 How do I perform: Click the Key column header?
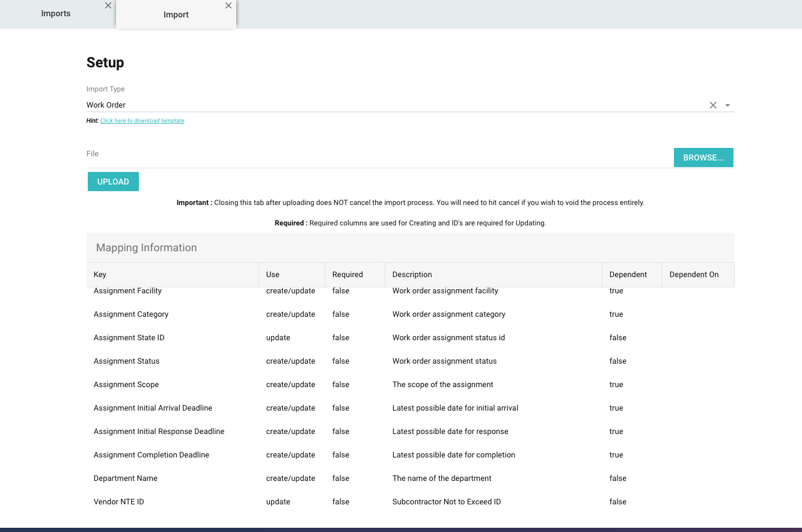[x=100, y=275]
